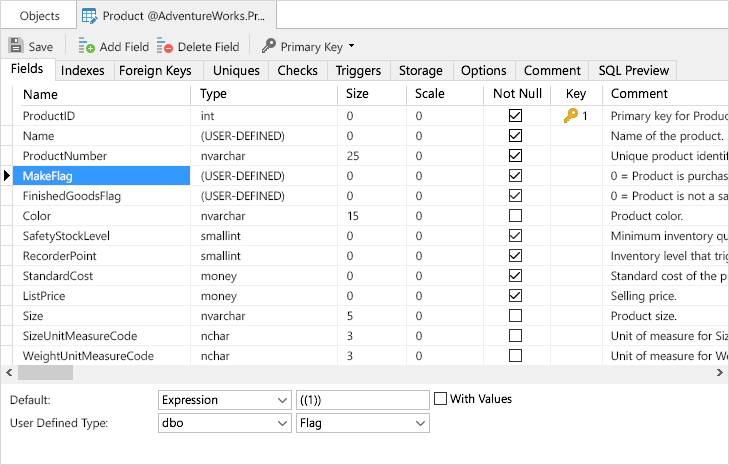
Task: Select the Objects tab
Action: pos(40,16)
